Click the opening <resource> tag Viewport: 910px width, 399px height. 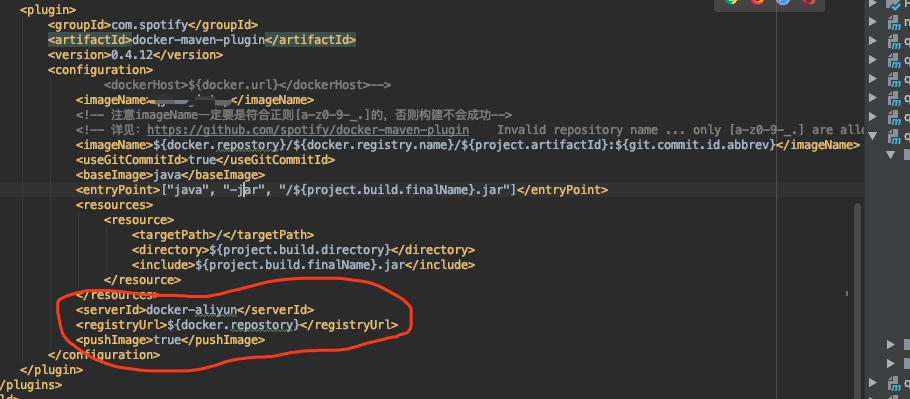tap(139, 220)
